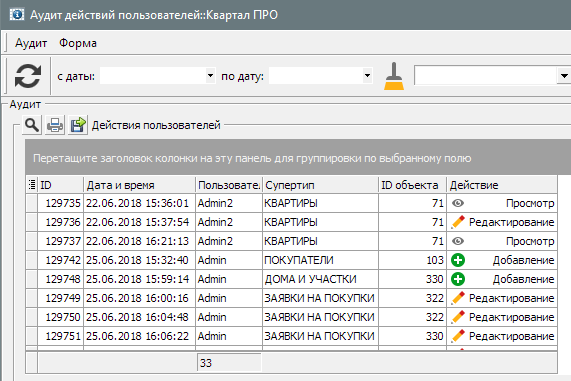Open the combo box dropdown after the broom

coord(564,76)
